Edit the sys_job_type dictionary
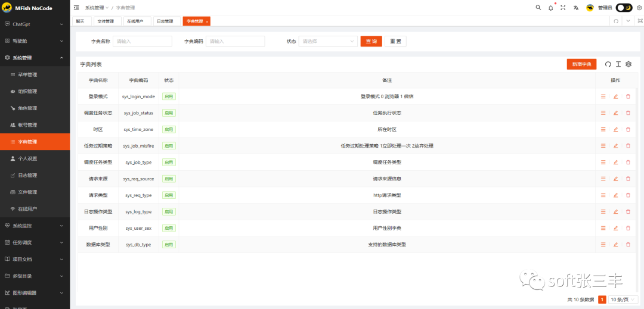Screen dimensions: 644x309 point(615,163)
